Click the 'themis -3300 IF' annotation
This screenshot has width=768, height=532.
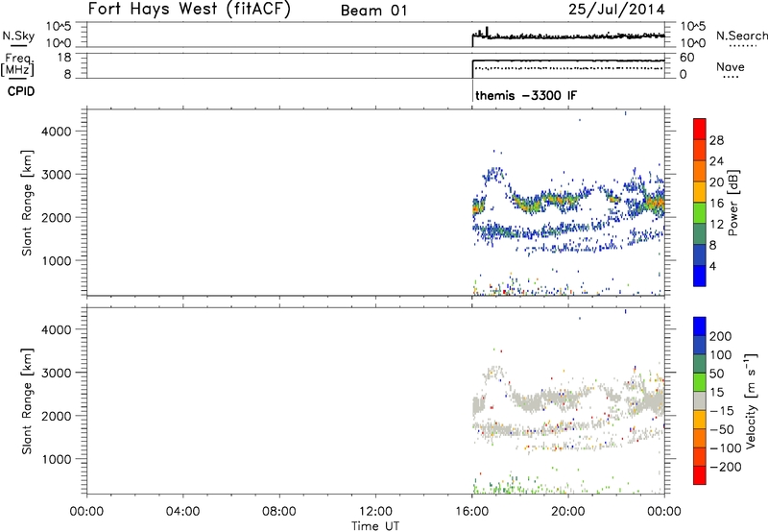[526, 95]
